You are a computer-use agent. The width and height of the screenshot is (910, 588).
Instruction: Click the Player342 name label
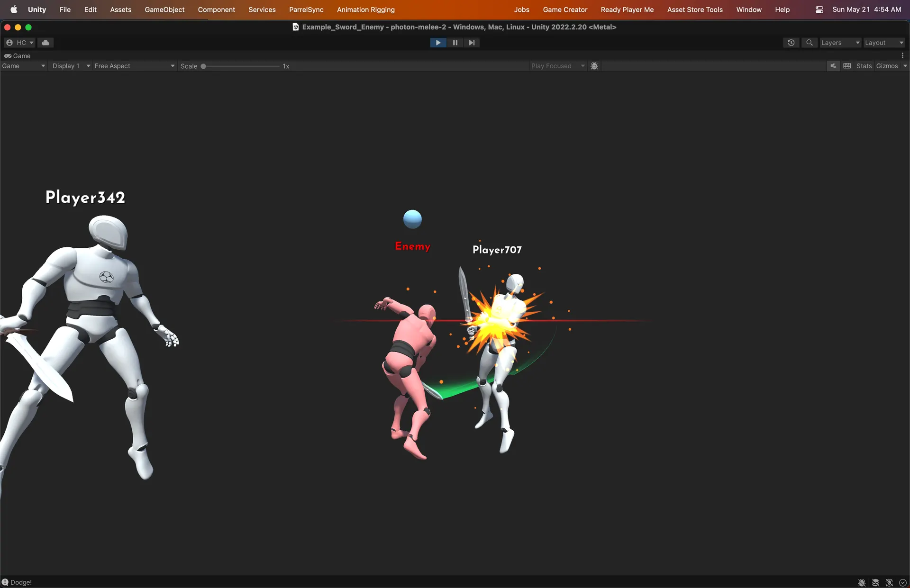click(85, 197)
